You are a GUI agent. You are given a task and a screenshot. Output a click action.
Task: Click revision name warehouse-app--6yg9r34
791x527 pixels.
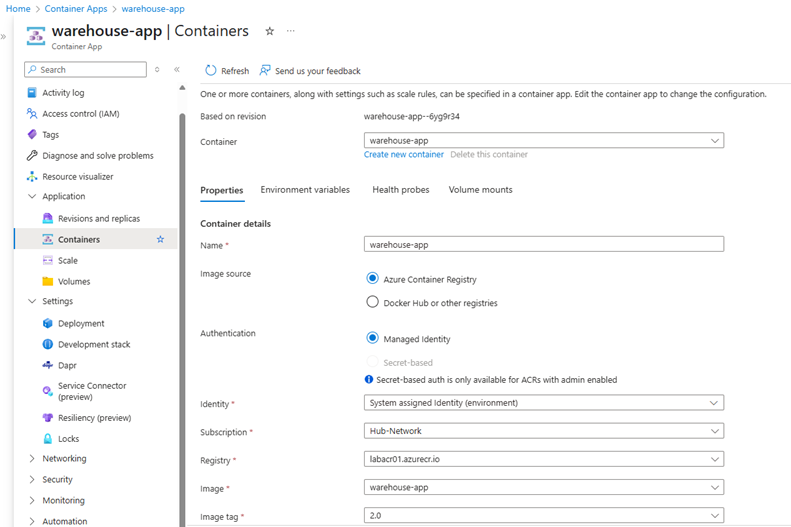(x=412, y=116)
